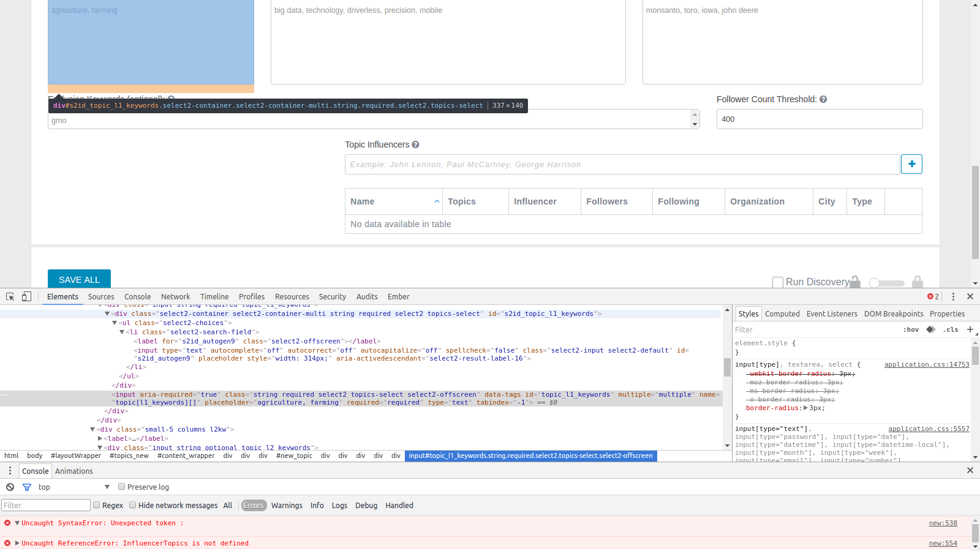Click the clear console icon
The image size is (980, 551).
tap(10, 487)
